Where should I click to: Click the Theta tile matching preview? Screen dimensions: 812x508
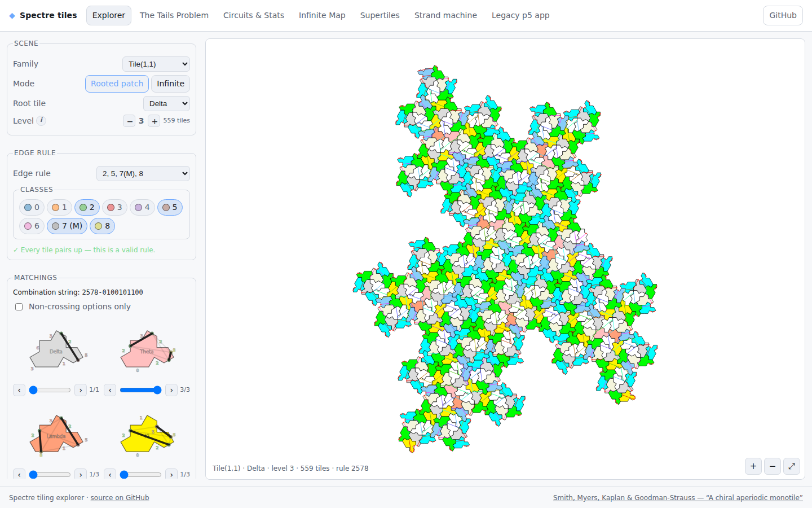pyautogui.click(x=148, y=351)
